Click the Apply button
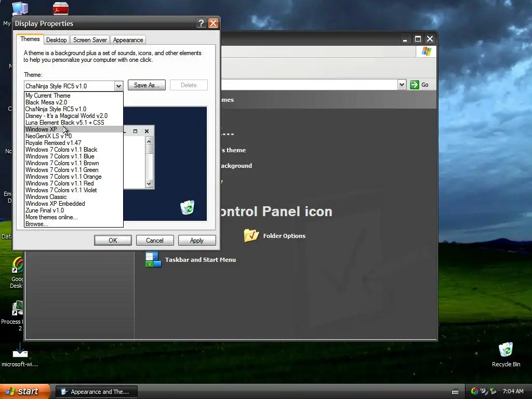 (197, 240)
